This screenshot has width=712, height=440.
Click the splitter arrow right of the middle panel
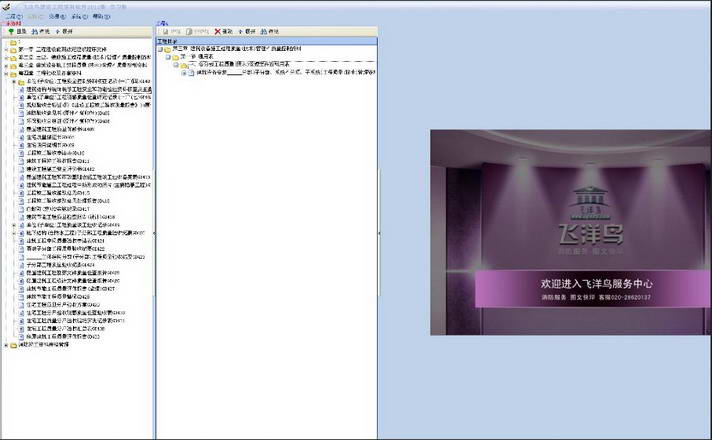[x=379, y=233]
